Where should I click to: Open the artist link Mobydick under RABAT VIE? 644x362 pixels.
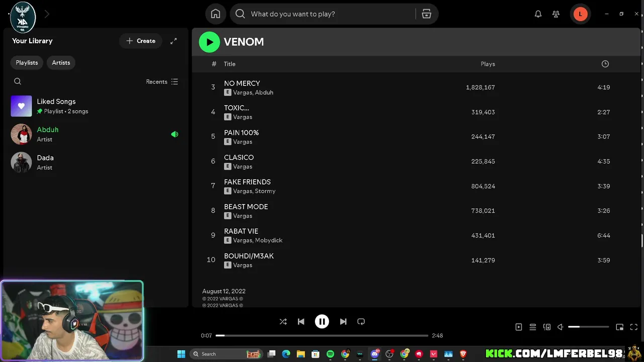click(268, 240)
